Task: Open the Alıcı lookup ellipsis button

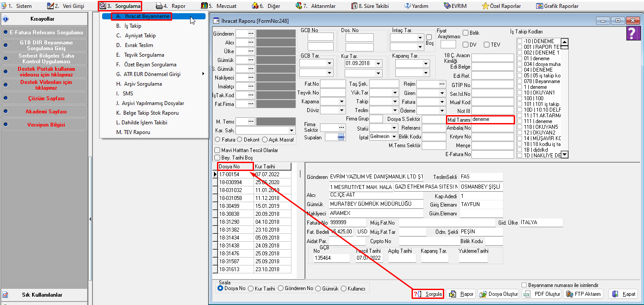Action: pos(251,43)
